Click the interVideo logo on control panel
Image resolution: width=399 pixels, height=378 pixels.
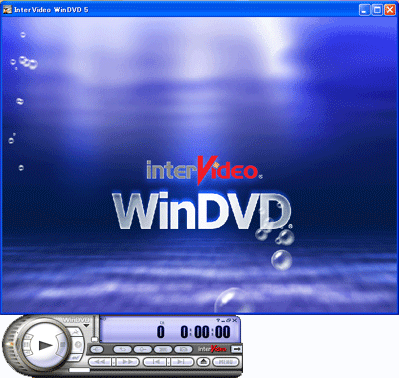[212, 349]
